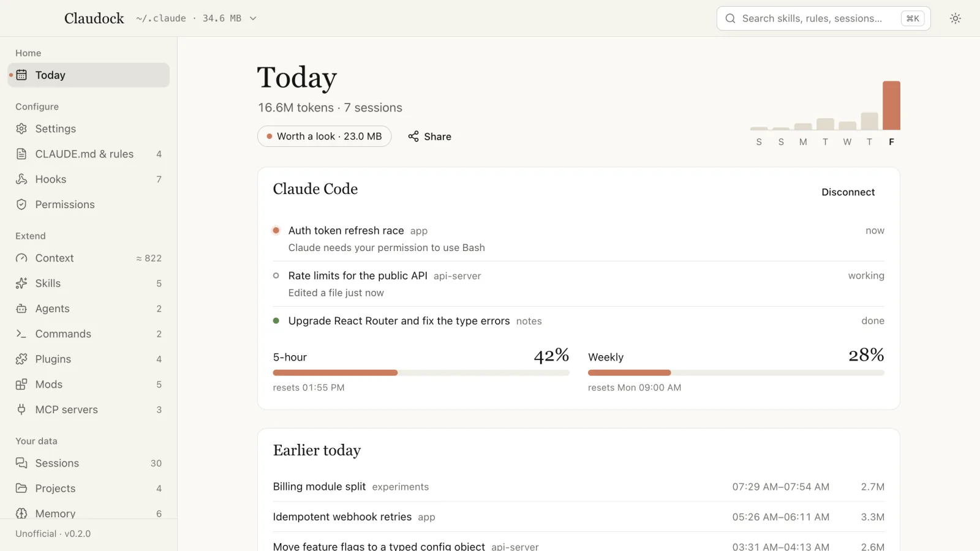
Task: Click the 05:26 AM–06:11 AM time range
Action: click(x=781, y=517)
